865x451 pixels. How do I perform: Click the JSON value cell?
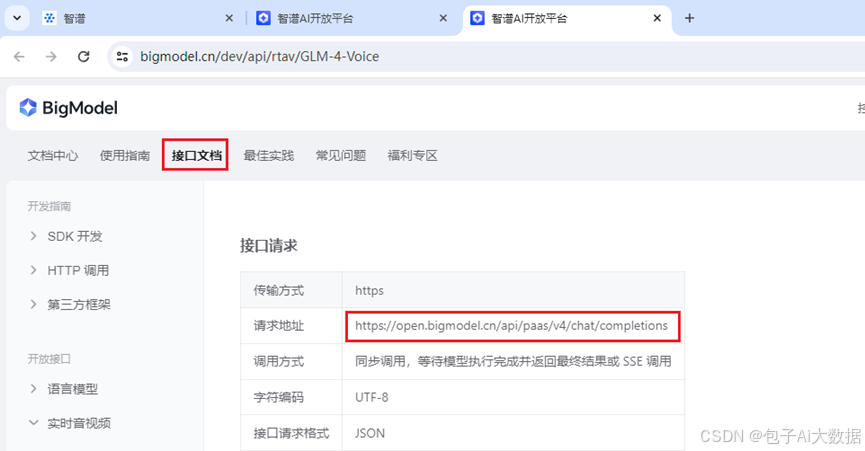[513, 433]
